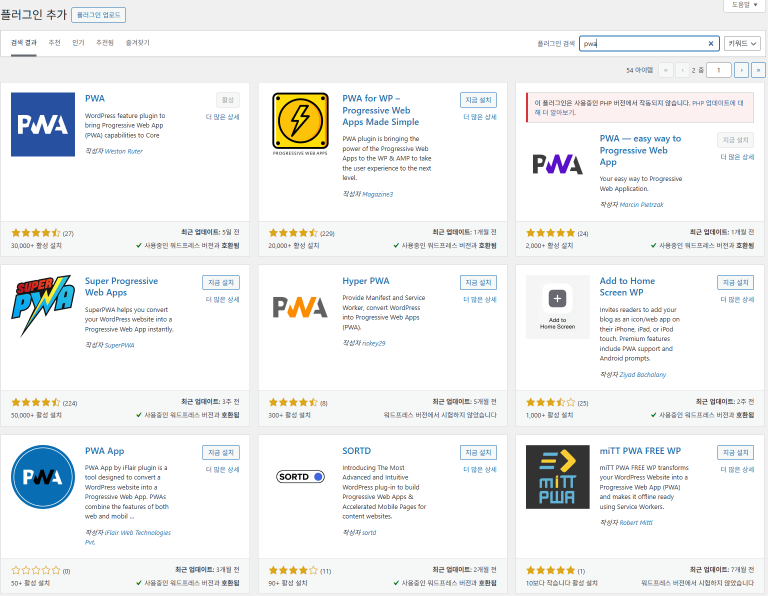Screen dimensions: 768x596
Task: Clear the plugin search field with the X
Action: pos(711,44)
